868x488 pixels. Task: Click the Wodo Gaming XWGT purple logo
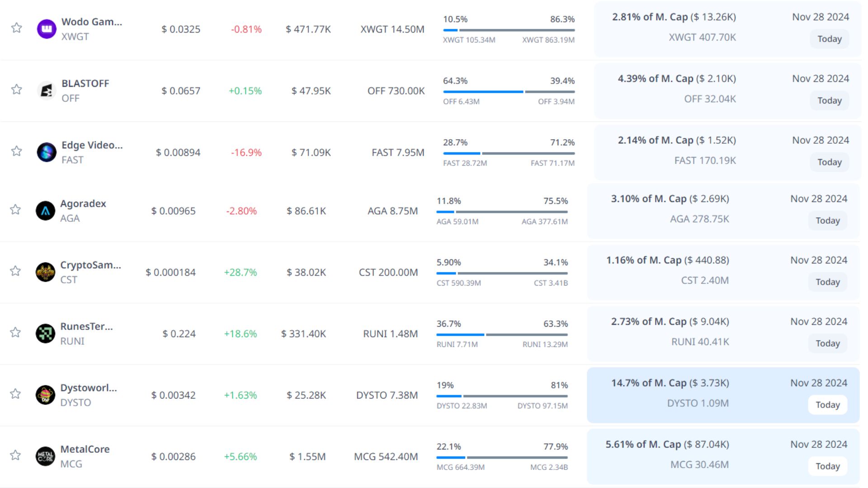tap(46, 29)
